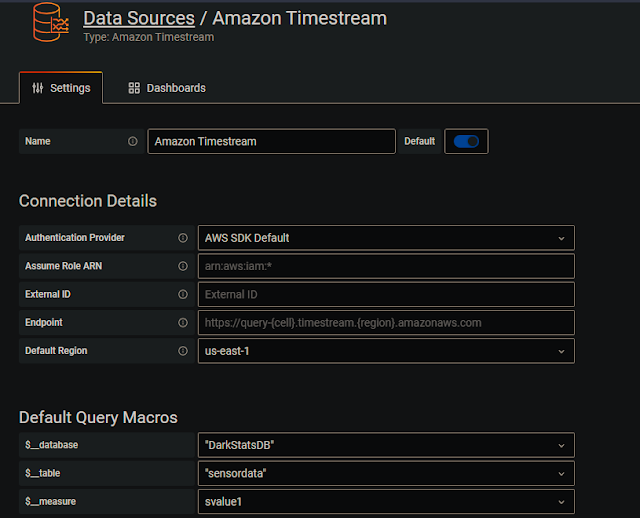
Task: Click the Default label beside toggle
Action: [x=420, y=141]
